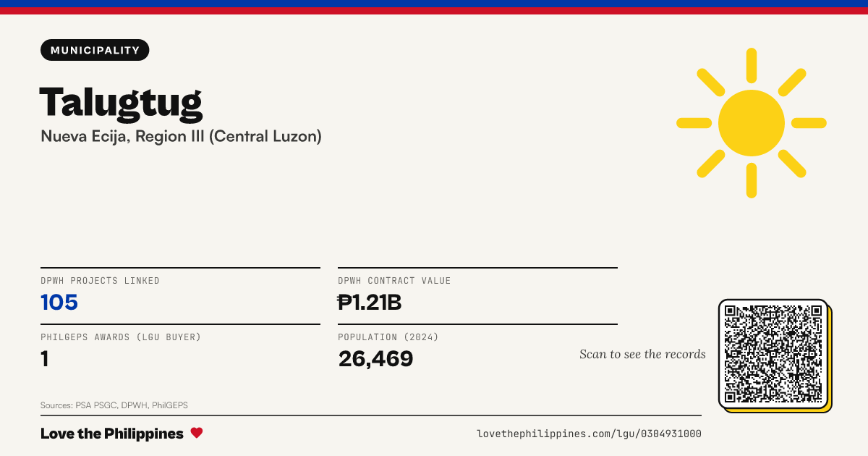Click the DPWH CONTRACT VALUE label
This screenshot has height=456, width=868.
click(x=394, y=281)
